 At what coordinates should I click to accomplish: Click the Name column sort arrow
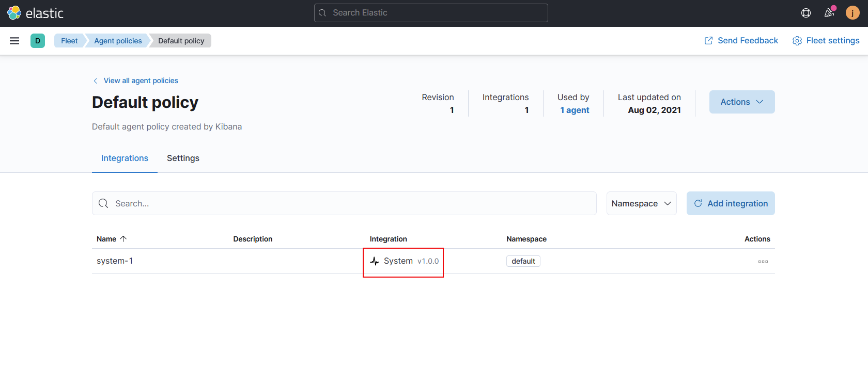[x=123, y=239]
